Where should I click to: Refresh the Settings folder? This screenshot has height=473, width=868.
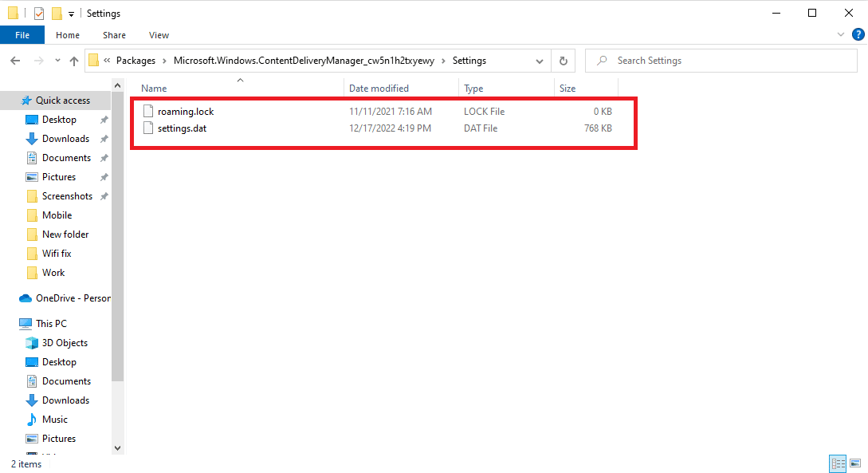564,61
